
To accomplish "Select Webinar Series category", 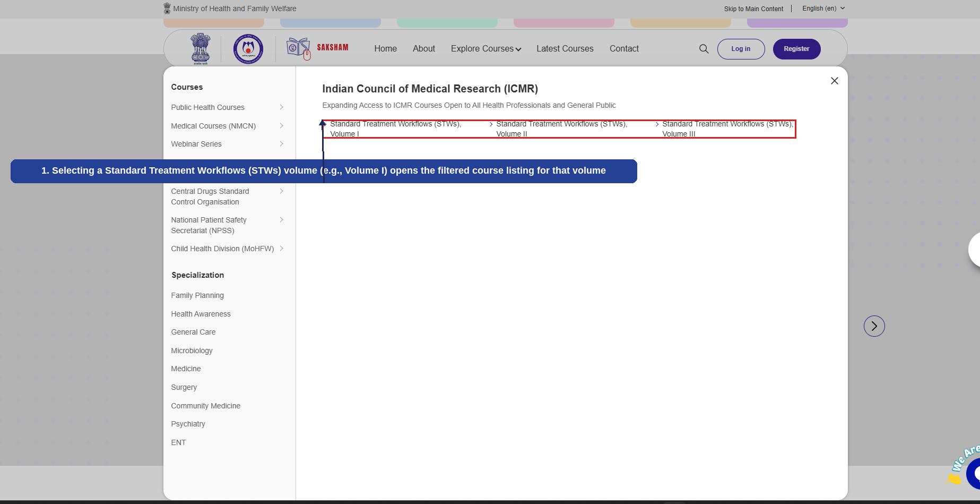I will click(196, 144).
